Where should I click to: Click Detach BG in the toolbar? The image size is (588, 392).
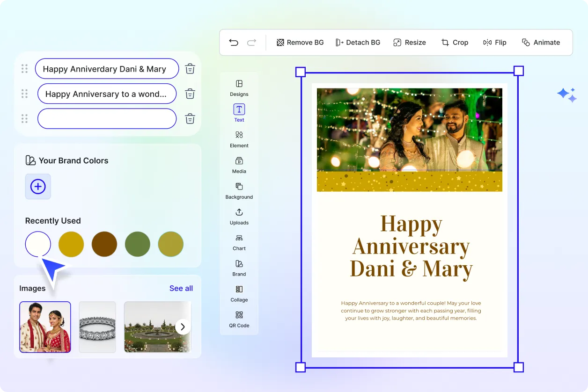coord(358,42)
